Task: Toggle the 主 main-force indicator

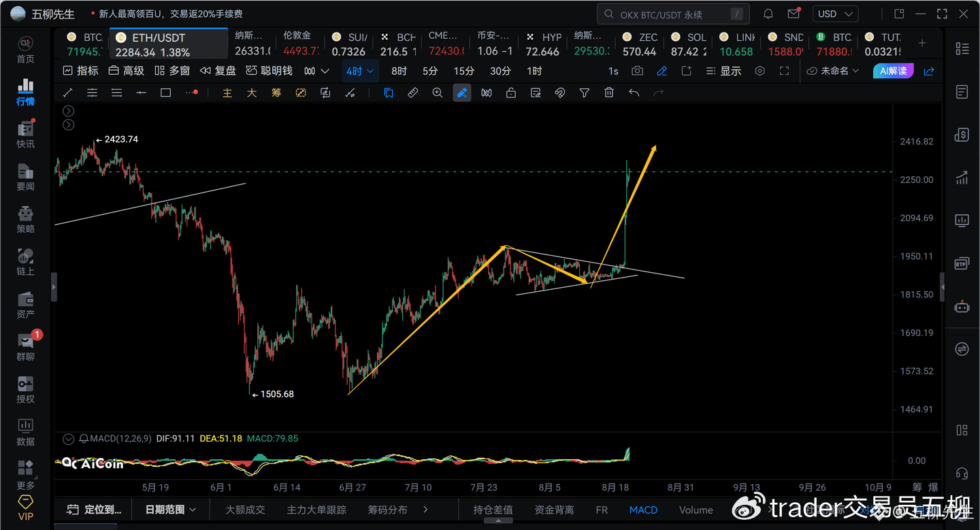Action: (x=227, y=93)
